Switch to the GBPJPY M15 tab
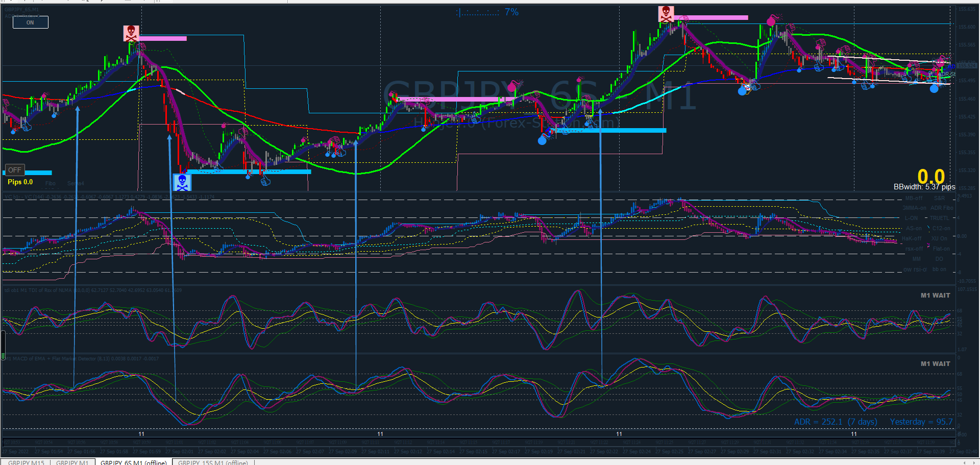Image resolution: width=980 pixels, height=465 pixels. (26, 462)
